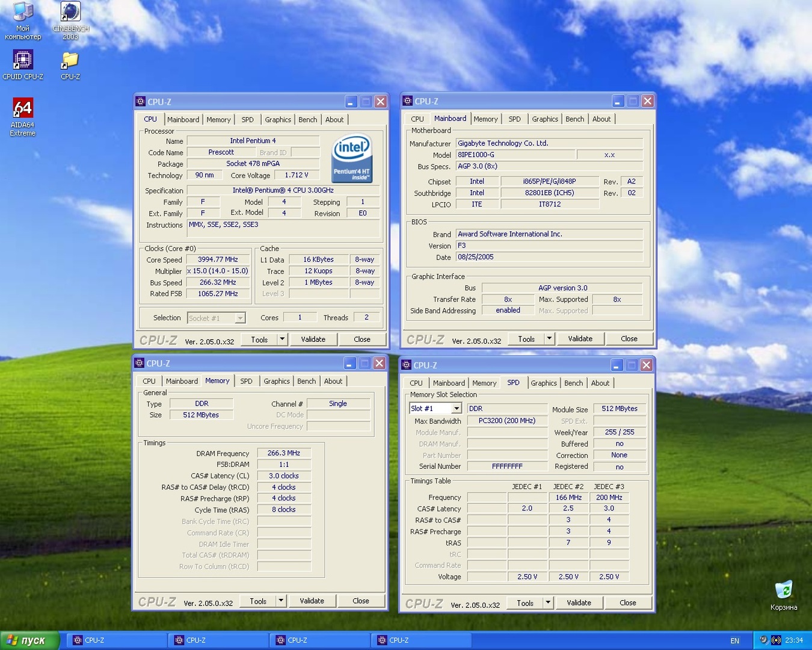
Task: Click the fourth CPU-Z taskbar button
Action: click(x=421, y=640)
